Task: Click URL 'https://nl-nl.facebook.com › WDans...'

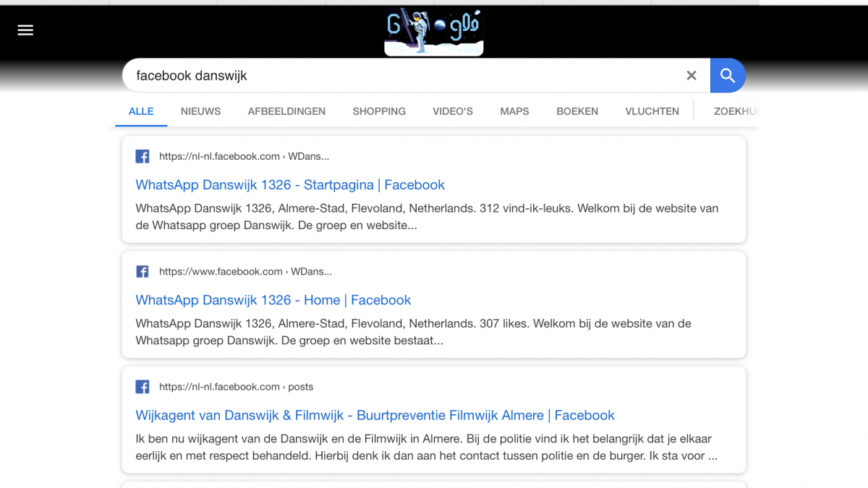Action: point(244,156)
